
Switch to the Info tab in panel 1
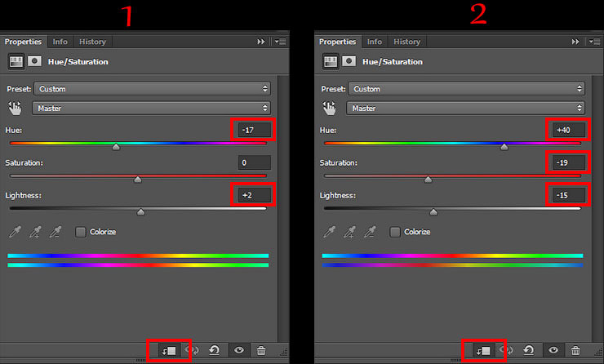[60, 42]
